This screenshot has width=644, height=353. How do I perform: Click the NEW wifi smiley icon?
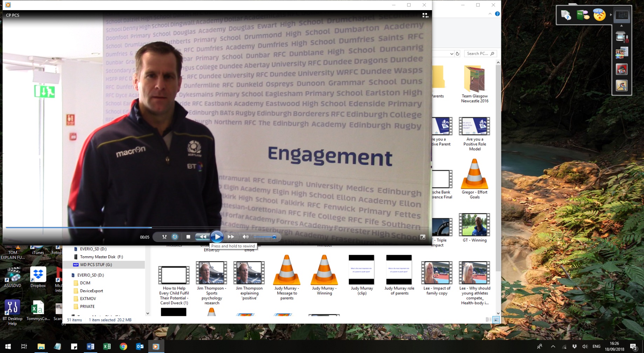(599, 15)
